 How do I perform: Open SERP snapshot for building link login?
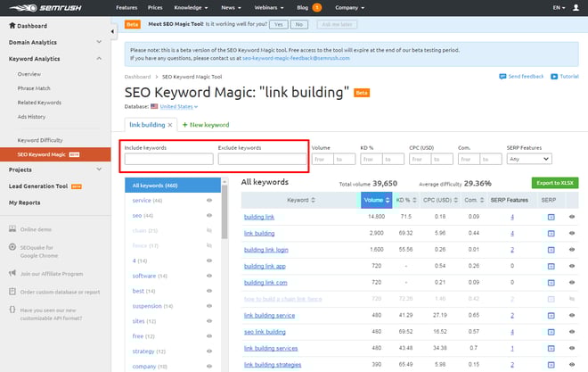551,250
